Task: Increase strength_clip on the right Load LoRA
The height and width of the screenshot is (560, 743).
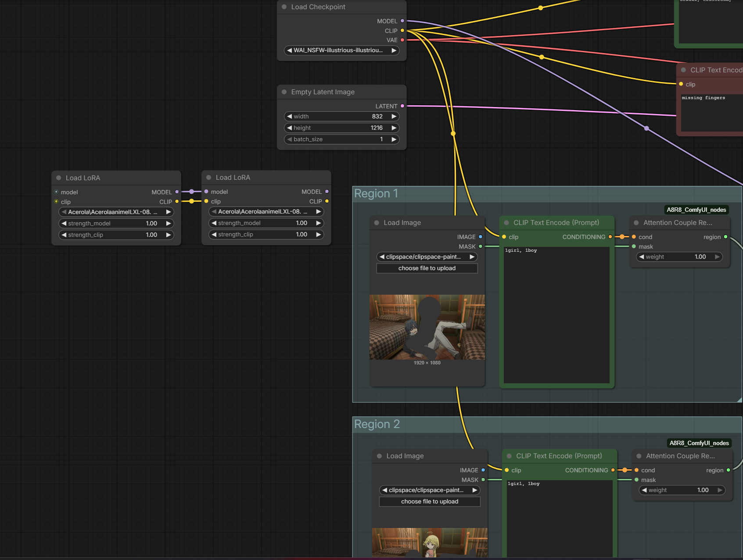Action: point(318,234)
